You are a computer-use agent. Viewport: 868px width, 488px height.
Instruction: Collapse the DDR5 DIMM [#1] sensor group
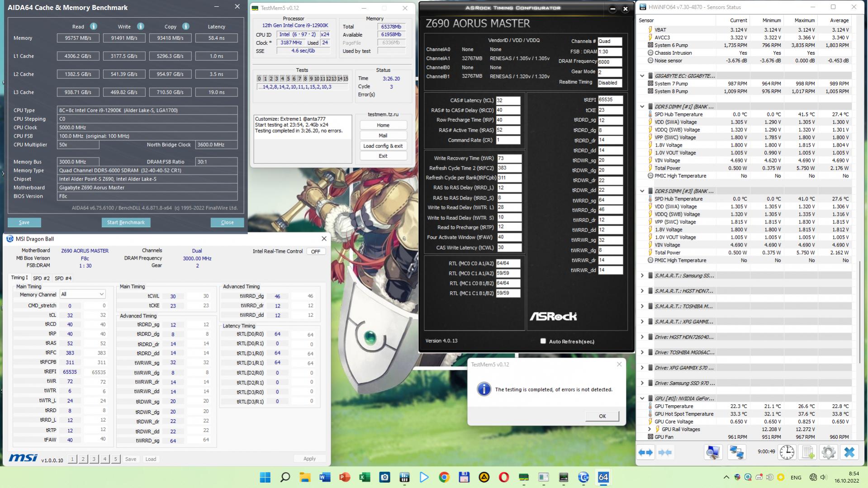(x=642, y=107)
